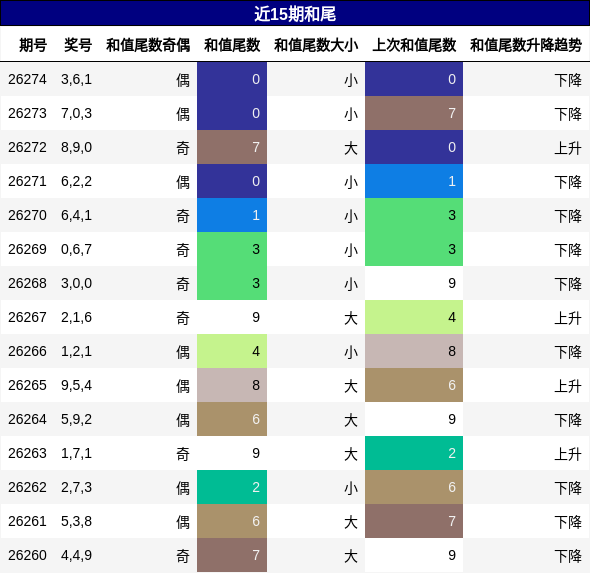Click the 上次和值尾数 cell 1 in row 26271
590x573 pixels.
click(414, 181)
